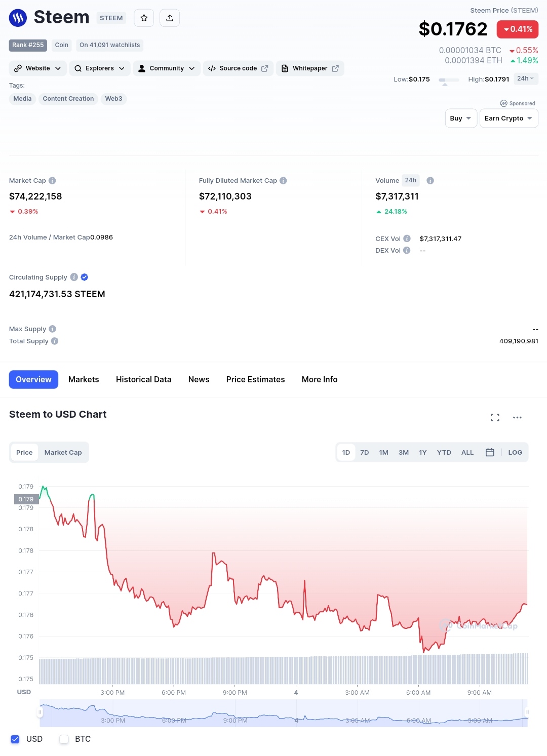Click Max Supply info icon

(x=53, y=329)
